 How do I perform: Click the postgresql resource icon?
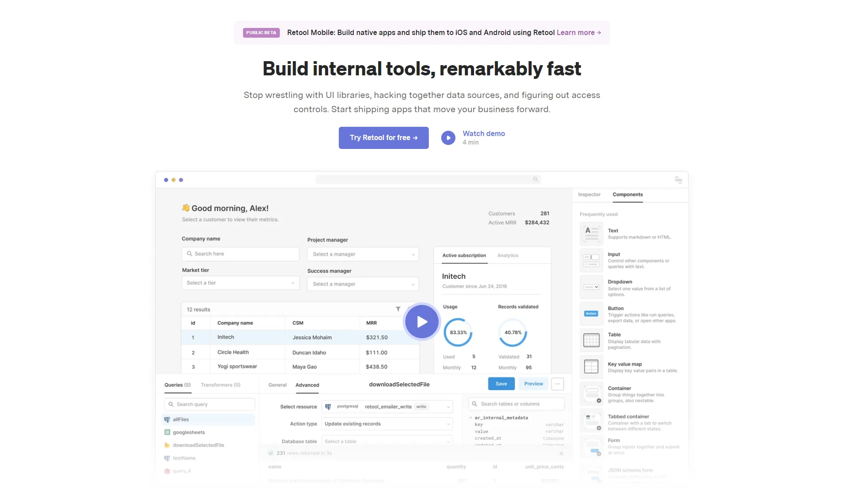point(328,406)
